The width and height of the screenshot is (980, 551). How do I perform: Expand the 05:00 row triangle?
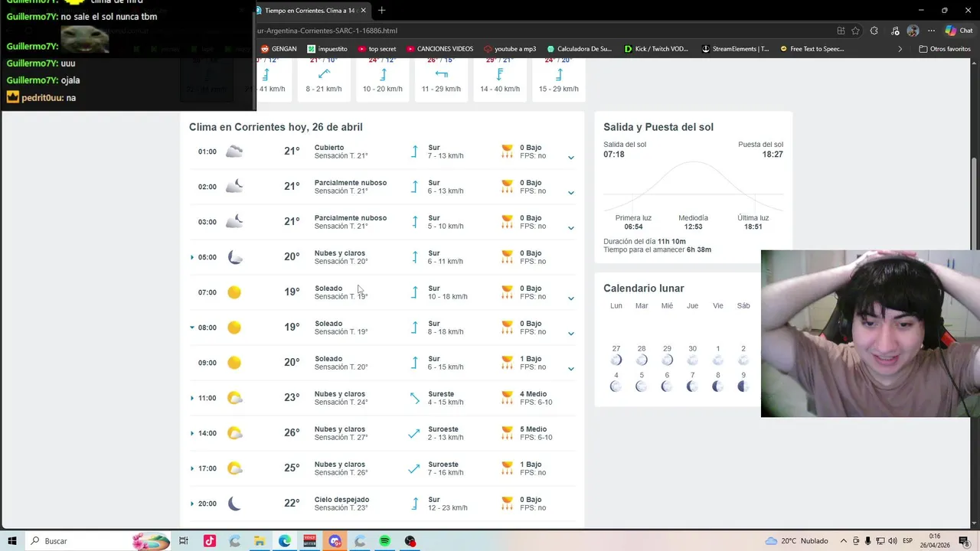192,257
